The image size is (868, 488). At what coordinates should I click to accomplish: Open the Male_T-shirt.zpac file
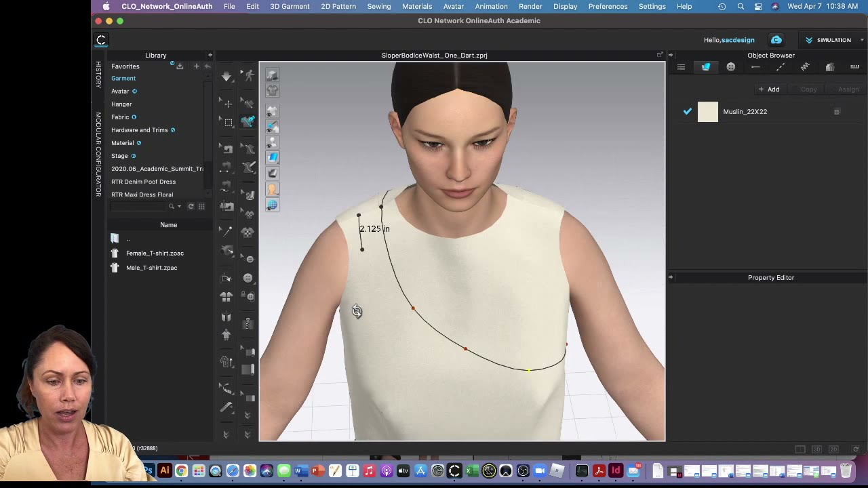(x=152, y=268)
